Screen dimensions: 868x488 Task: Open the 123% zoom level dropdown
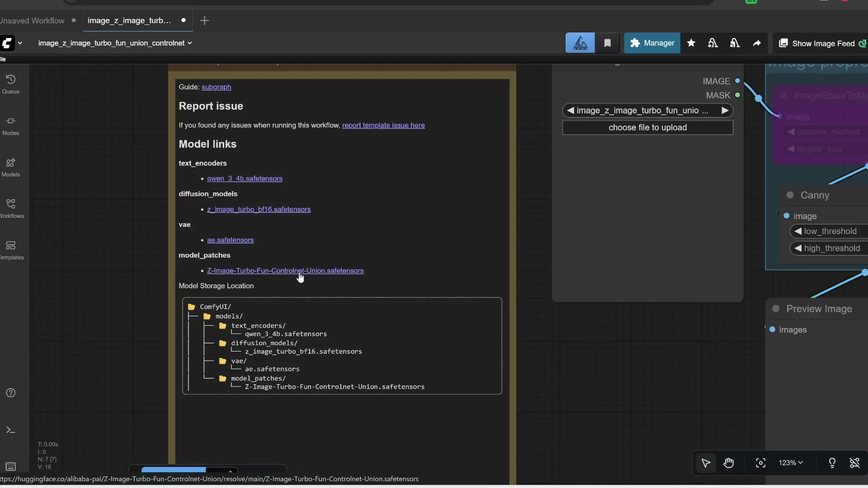pyautogui.click(x=790, y=463)
